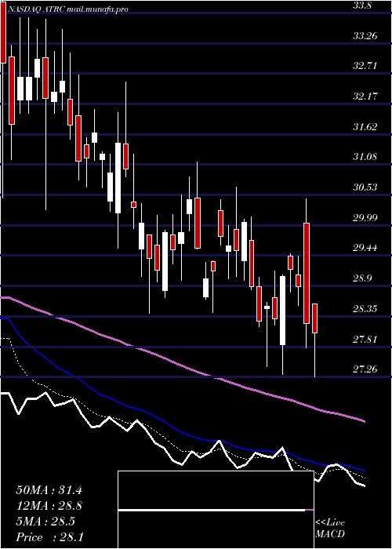This screenshot has height=549, width=392.
Task: Click the <<Live MACD label
Action: tap(330, 529)
